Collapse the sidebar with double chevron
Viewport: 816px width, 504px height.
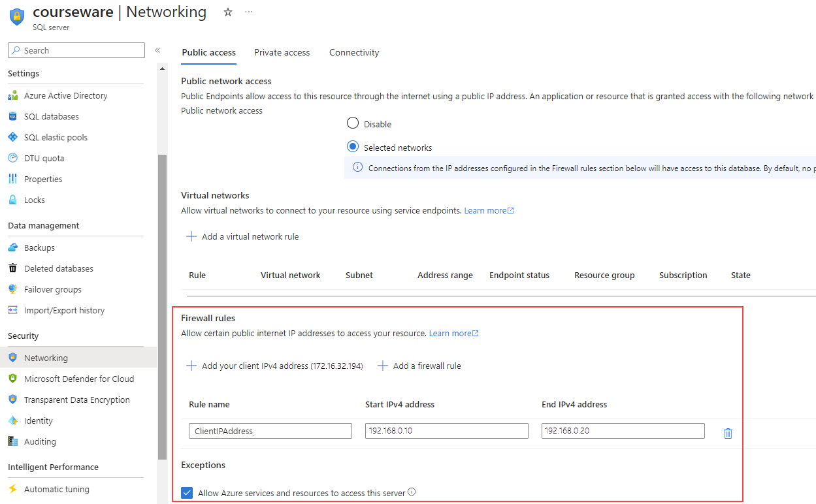pyautogui.click(x=157, y=50)
